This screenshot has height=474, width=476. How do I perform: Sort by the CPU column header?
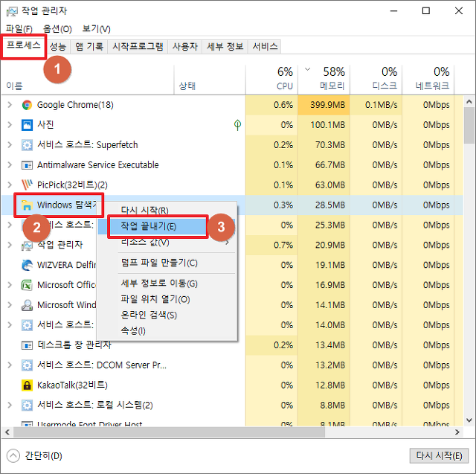pos(271,80)
